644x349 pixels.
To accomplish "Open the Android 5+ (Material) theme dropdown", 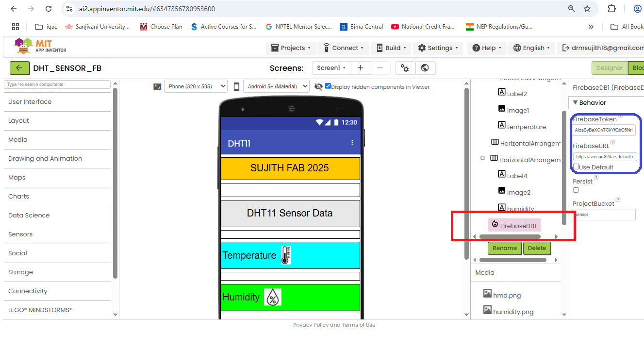I will point(276,86).
